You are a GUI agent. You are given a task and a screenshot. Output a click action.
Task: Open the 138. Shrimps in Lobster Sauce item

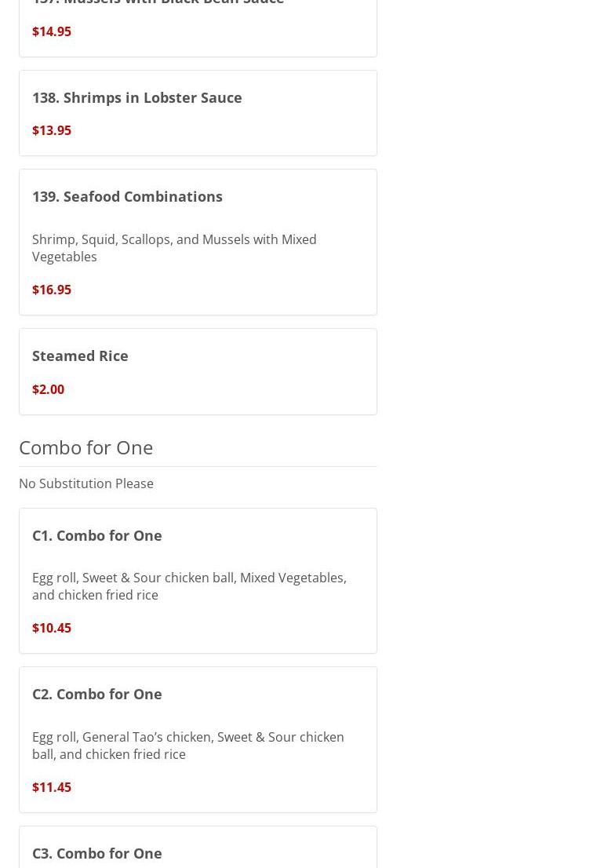[136, 97]
